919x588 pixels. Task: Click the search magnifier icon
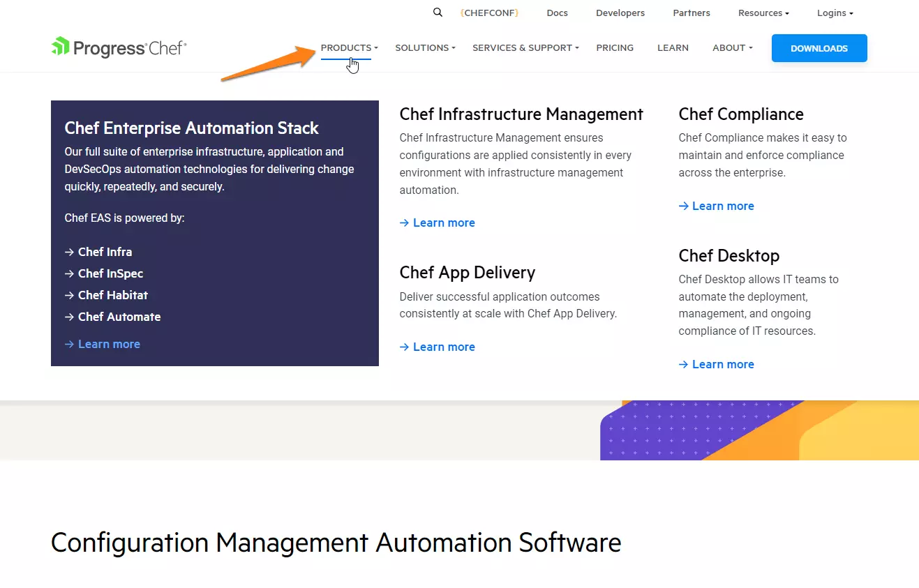pos(438,13)
